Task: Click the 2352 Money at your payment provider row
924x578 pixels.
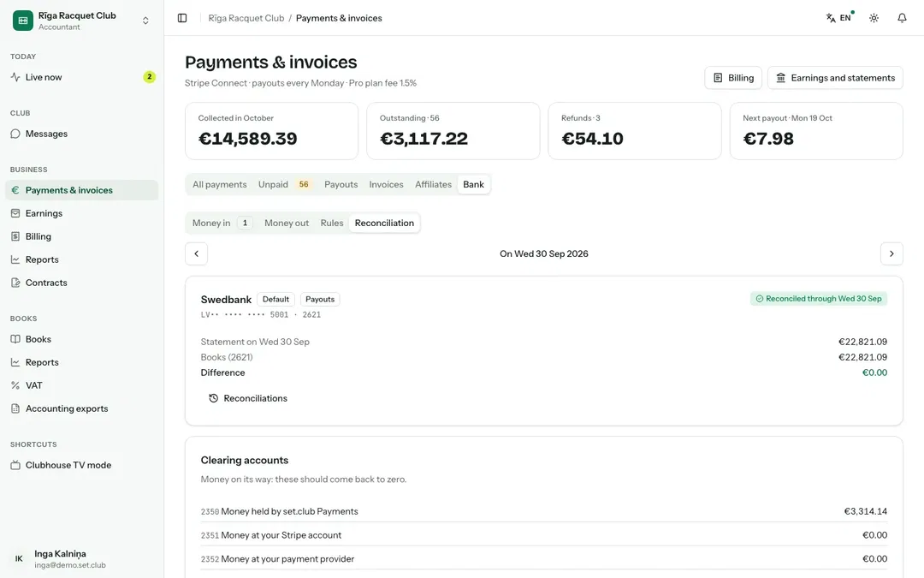Action: [x=544, y=558]
